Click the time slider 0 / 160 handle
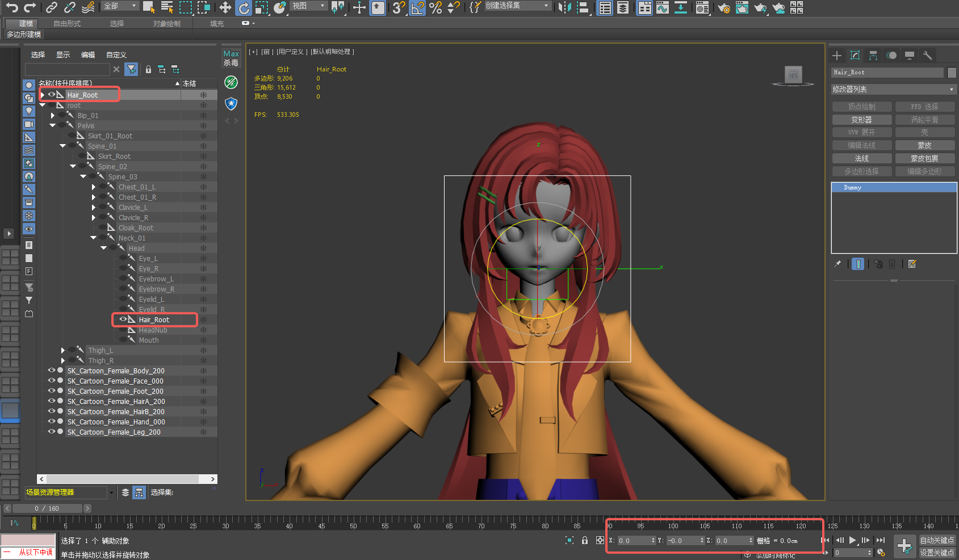This screenshot has height=560, width=959. (x=47, y=508)
